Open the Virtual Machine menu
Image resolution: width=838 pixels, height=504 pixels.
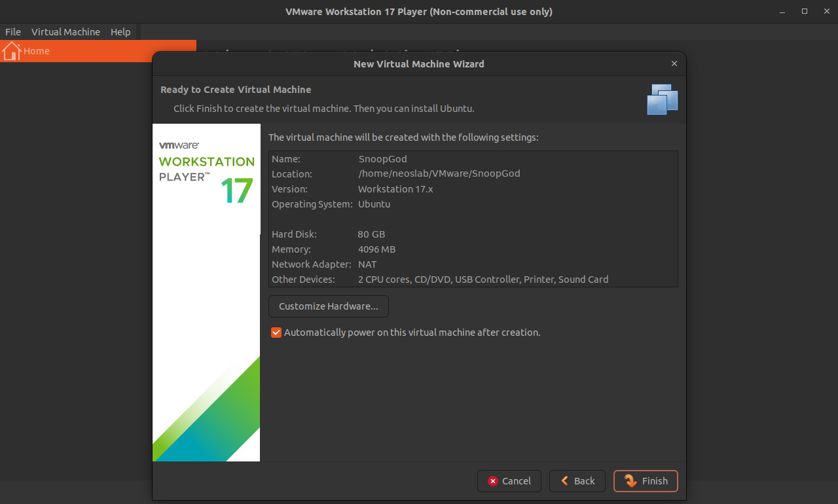pos(65,31)
